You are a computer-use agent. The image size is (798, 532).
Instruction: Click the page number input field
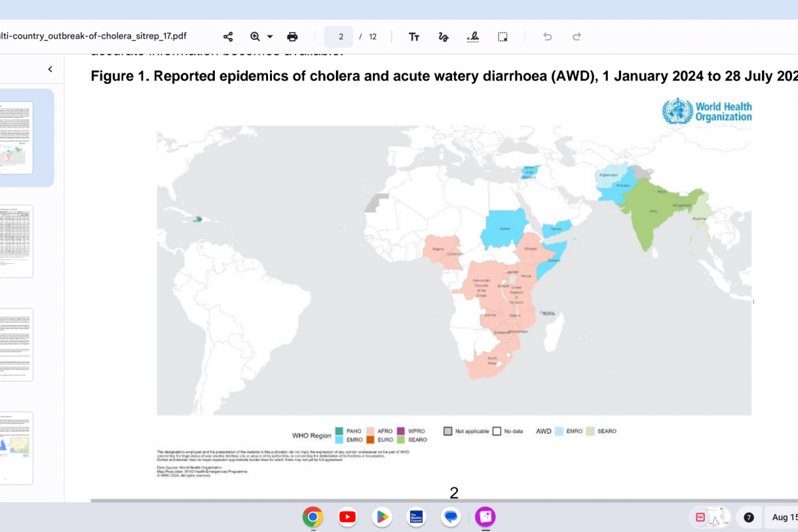[340, 37]
